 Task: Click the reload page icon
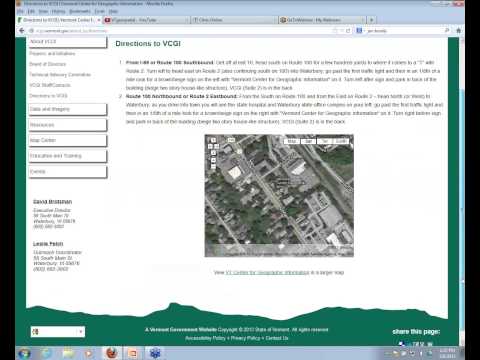click(348, 31)
